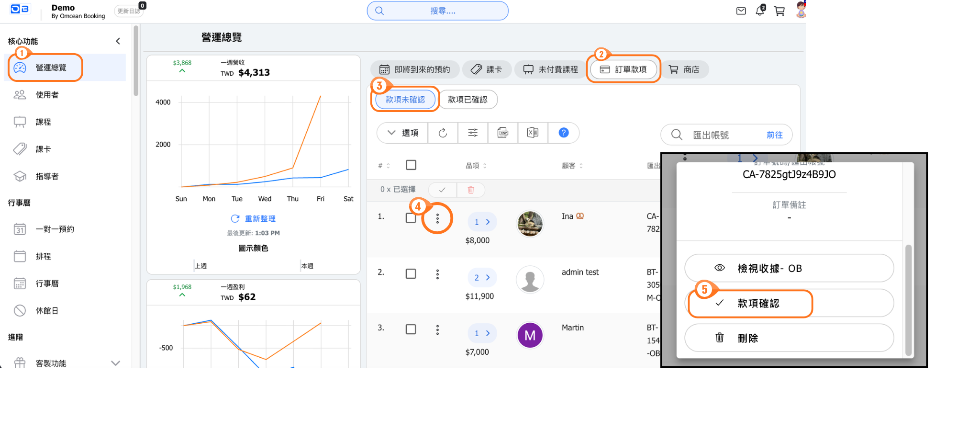980x431 pixels.
Task: Open the shopping cart in header
Action: coord(780,11)
